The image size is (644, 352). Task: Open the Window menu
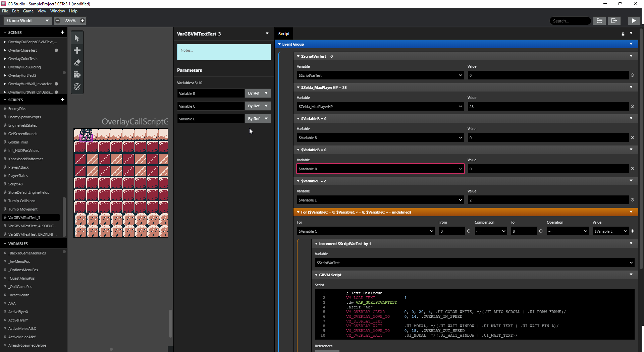(57, 11)
